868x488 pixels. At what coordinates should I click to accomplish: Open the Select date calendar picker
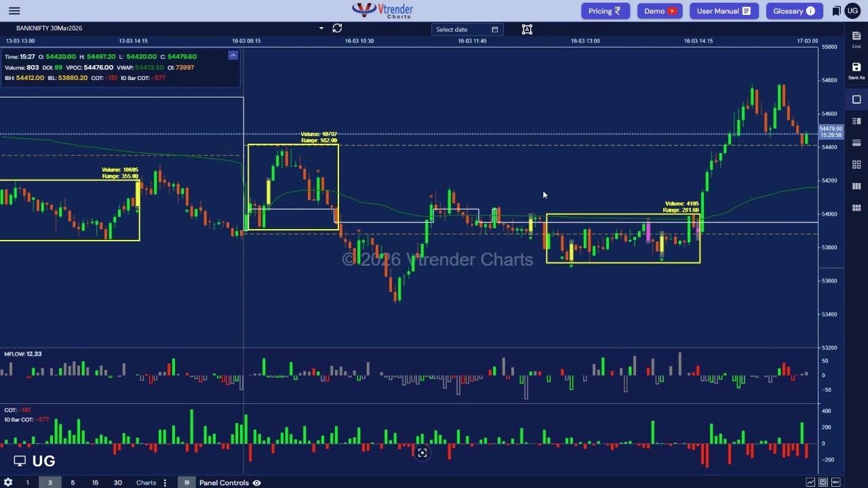click(495, 29)
